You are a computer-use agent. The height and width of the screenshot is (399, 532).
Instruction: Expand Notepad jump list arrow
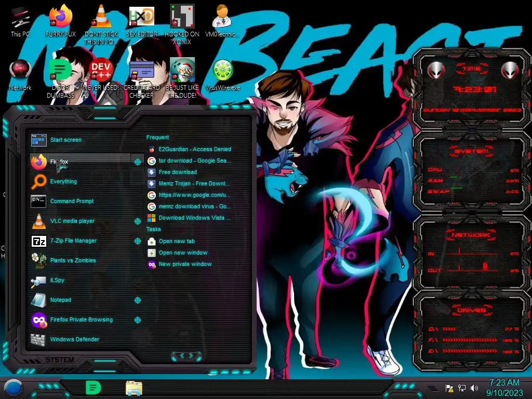tap(137, 300)
